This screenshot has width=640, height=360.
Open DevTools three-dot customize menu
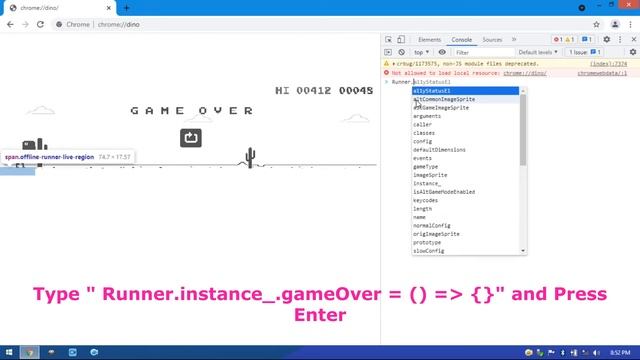pos(620,40)
